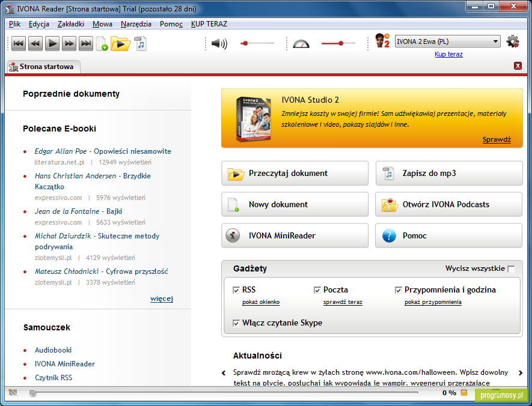Click the sprawdź teraz link
Screen dimensions: 532x406
click(x=343, y=302)
